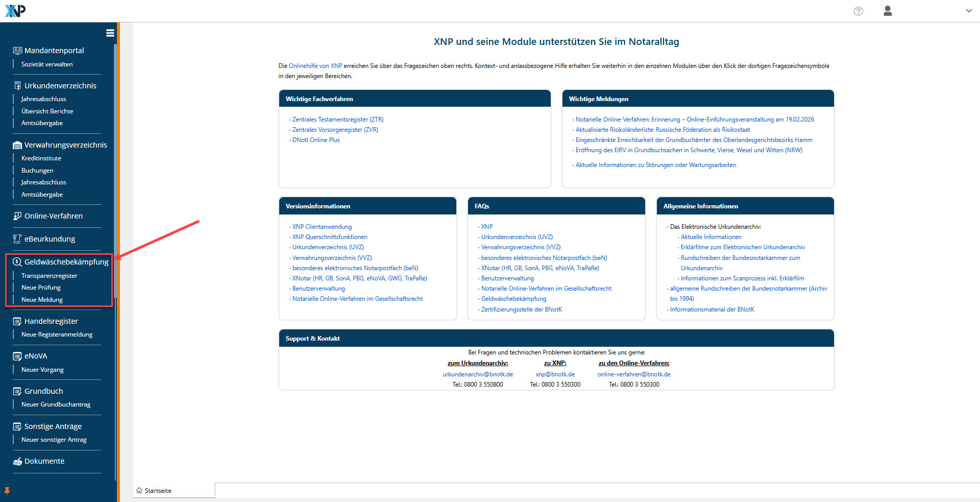
Task: Click the Geldwäschebekämpfung magnifier icon
Action: coord(17,262)
